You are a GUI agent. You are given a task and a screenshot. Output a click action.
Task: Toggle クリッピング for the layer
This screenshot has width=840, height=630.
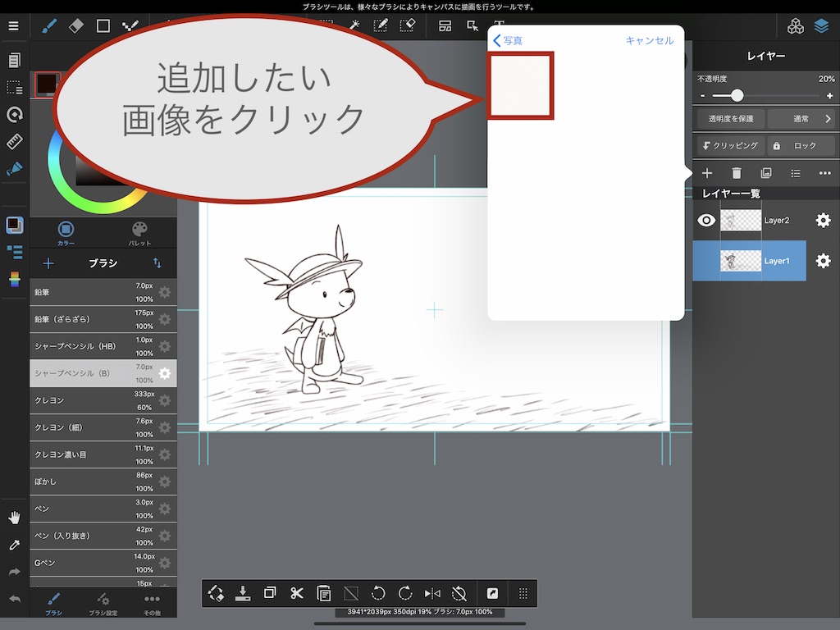pyautogui.click(x=730, y=145)
